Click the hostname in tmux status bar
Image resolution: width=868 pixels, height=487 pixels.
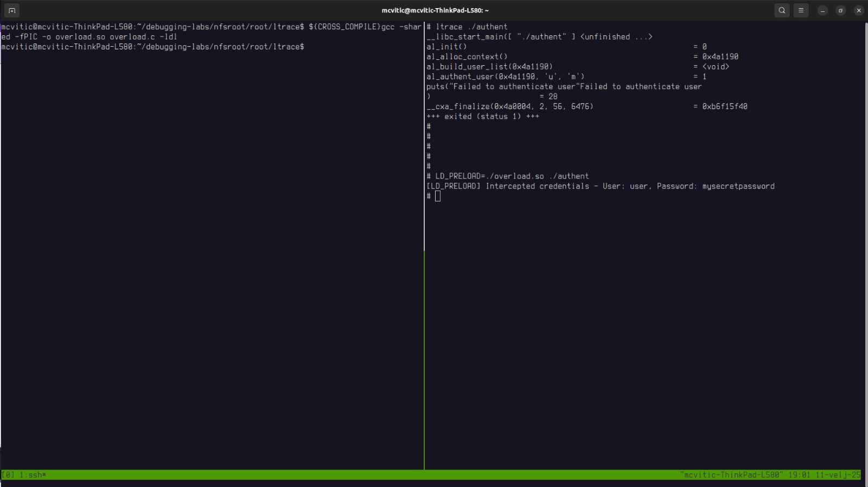[x=731, y=475]
